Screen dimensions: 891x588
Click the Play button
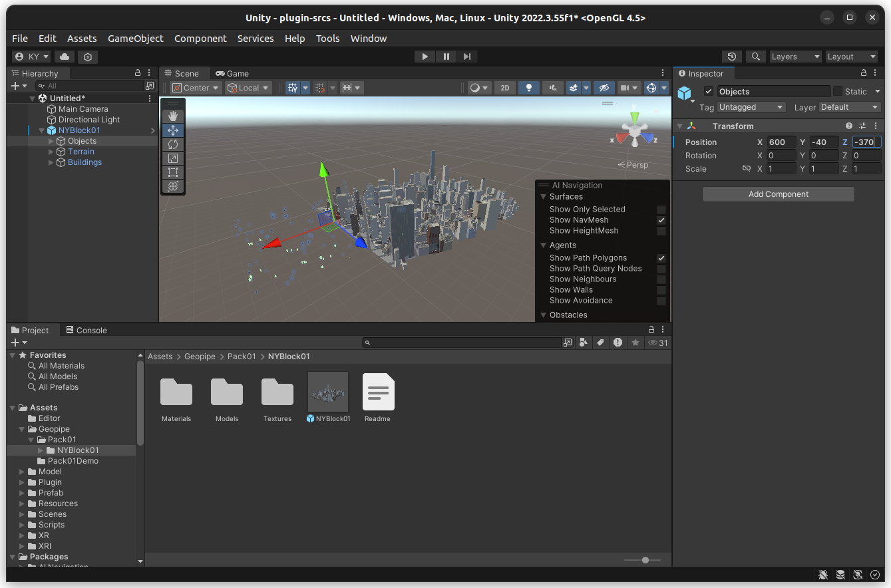coord(425,57)
